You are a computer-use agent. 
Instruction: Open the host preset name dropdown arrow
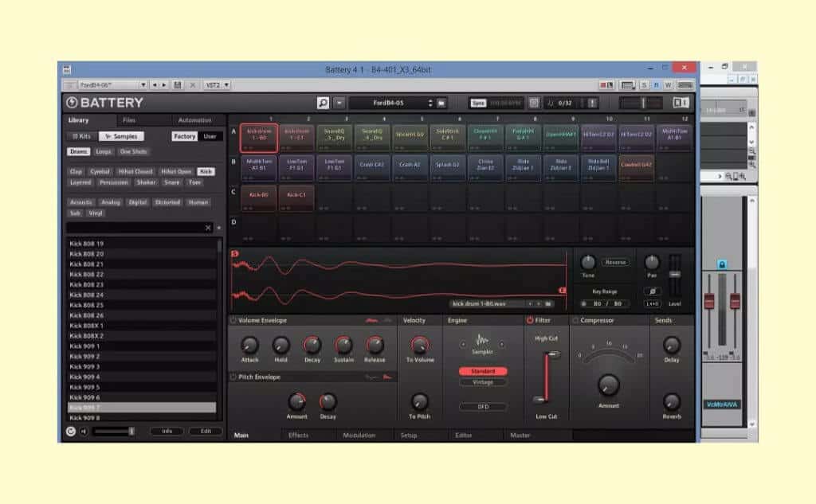click(143, 84)
